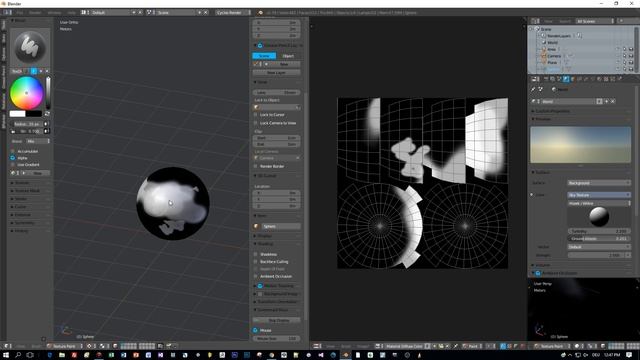Click the brush Strength field
Screen dimensions: 640x360
(x=26, y=131)
